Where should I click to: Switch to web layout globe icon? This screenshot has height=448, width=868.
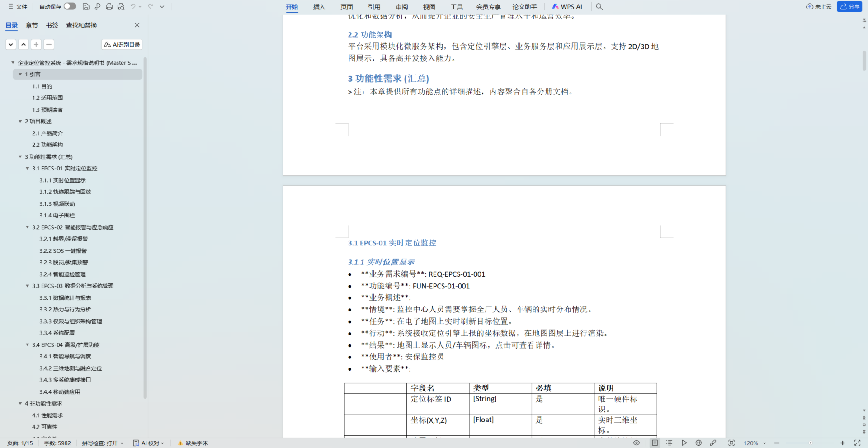(x=698, y=443)
